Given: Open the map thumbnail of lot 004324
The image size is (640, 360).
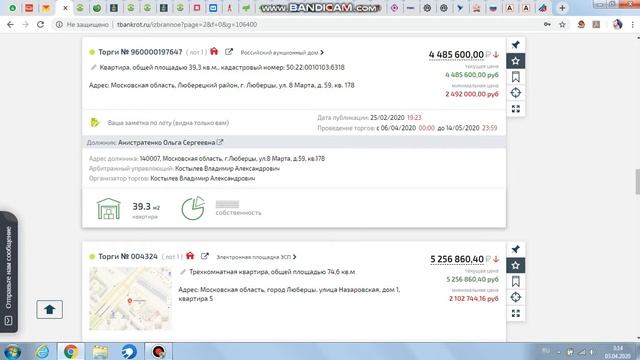Looking at the screenshot, I should pyautogui.click(x=131, y=298).
